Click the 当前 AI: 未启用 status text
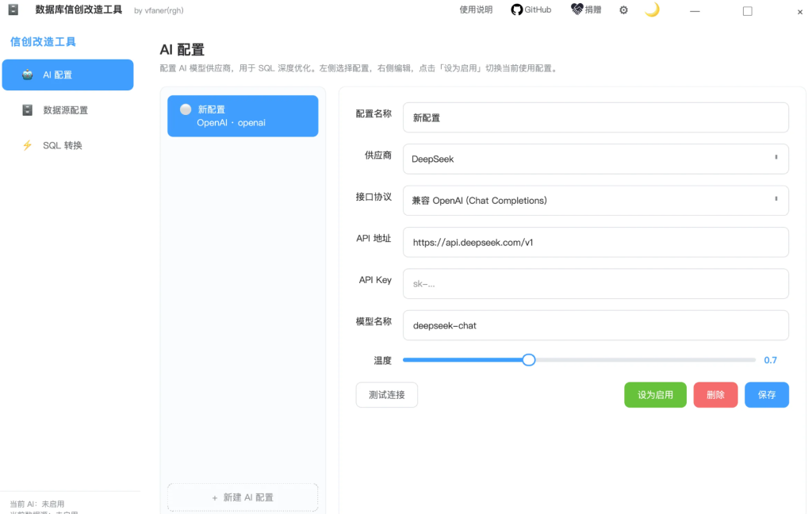 point(36,504)
